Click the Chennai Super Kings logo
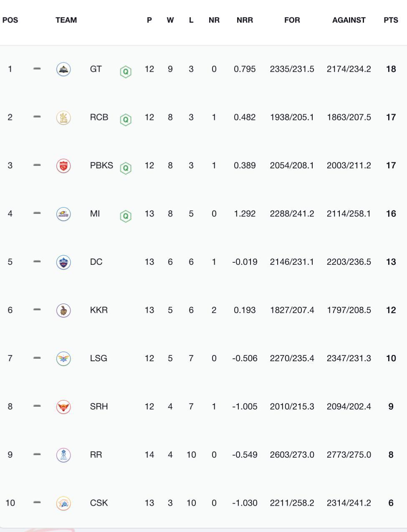This screenshot has height=532, width=407. 63,503
